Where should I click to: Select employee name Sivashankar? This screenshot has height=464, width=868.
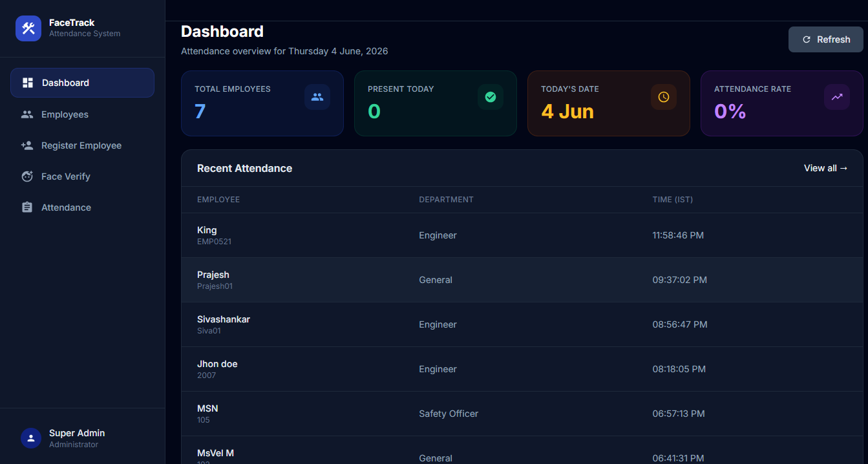[x=224, y=319]
